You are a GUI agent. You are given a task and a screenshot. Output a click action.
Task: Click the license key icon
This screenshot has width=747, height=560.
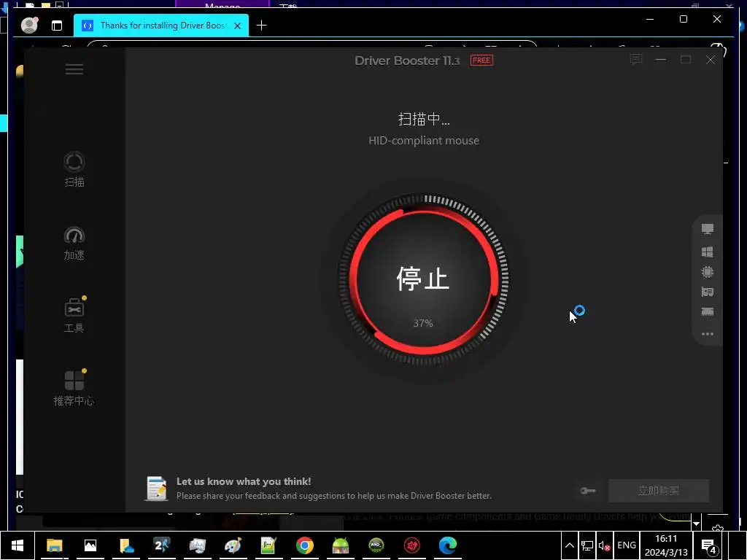(x=588, y=491)
